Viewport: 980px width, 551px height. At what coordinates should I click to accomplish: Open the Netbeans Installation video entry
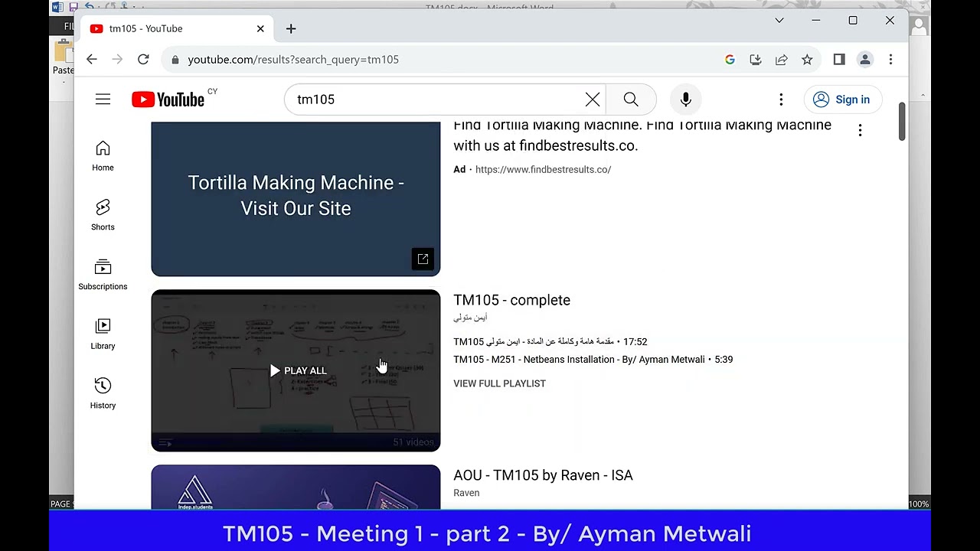pos(593,360)
